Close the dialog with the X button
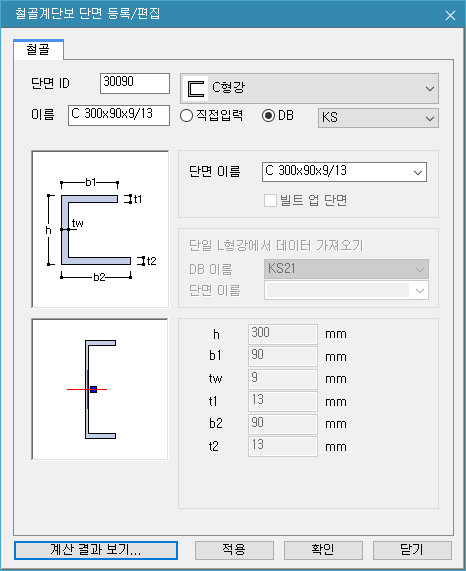 coord(450,15)
